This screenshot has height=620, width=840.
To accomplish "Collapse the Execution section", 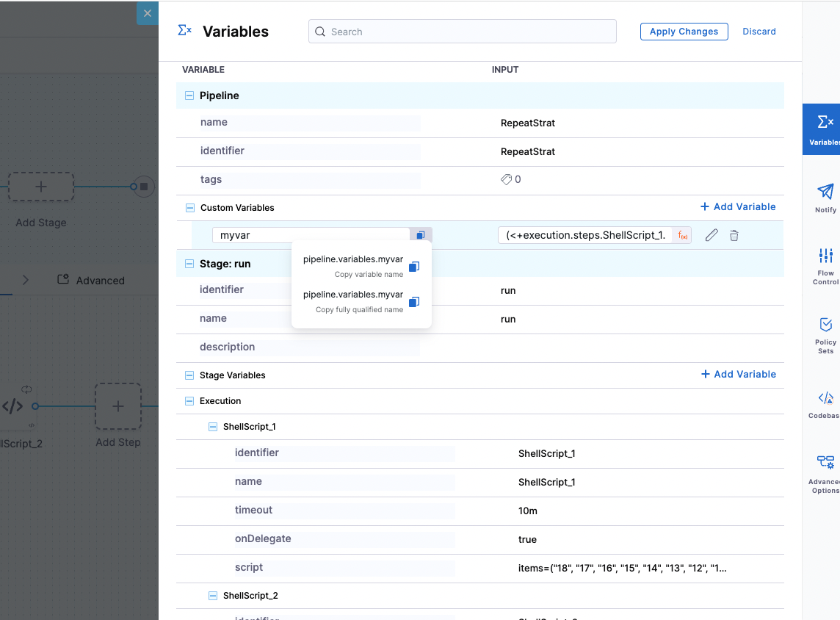I will point(190,401).
